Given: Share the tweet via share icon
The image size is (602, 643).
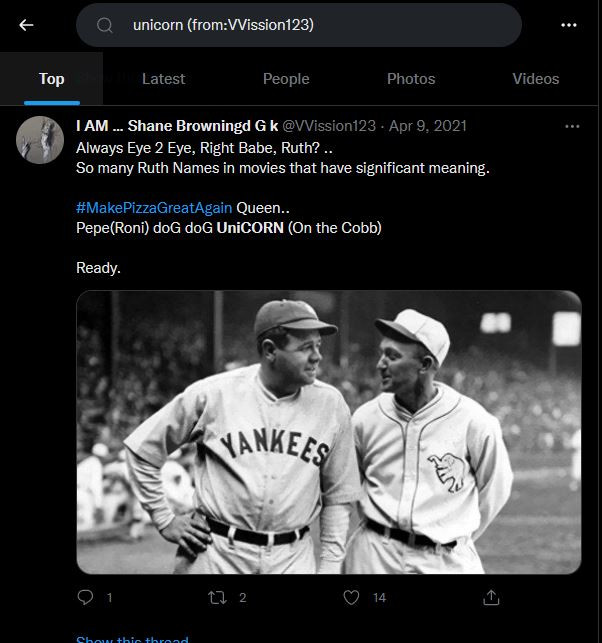Looking at the screenshot, I should tap(491, 597).
